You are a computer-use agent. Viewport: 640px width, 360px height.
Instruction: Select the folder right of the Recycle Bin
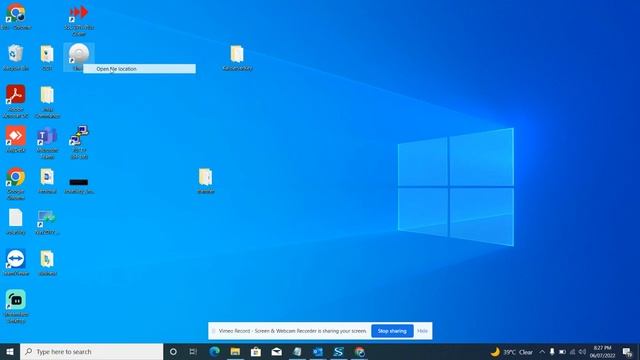(x=47, y=58)
